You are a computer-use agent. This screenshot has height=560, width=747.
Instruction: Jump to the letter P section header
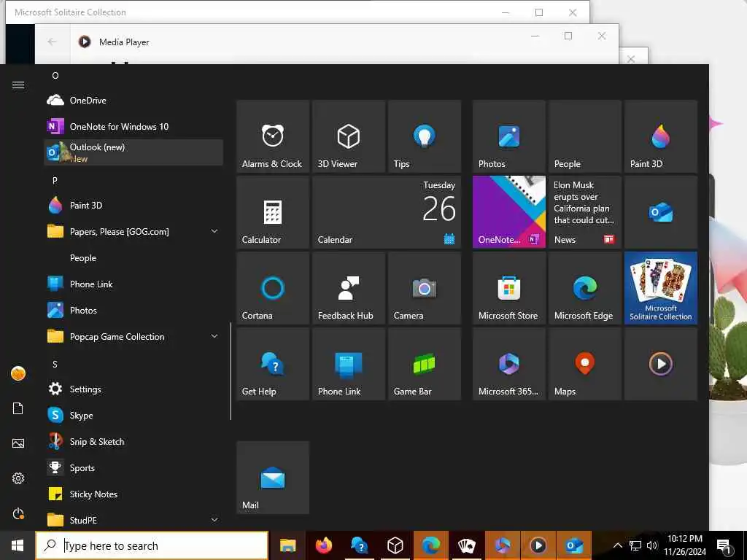tap(55, 181)
